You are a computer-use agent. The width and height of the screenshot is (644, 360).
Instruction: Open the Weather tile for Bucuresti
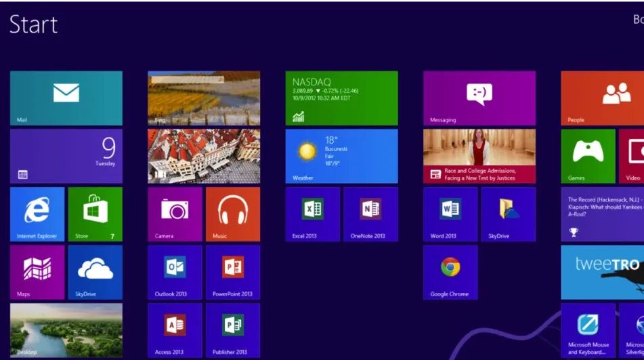click(x=342, y=156)
